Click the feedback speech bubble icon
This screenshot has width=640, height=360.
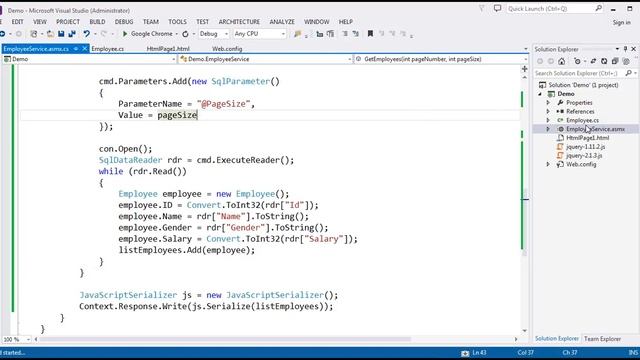click(x=497, y=8)
